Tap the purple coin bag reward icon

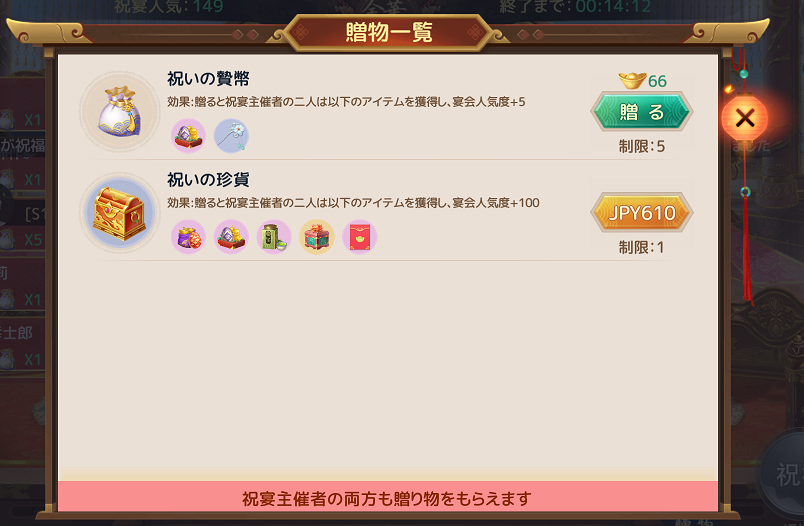[188, 237]
